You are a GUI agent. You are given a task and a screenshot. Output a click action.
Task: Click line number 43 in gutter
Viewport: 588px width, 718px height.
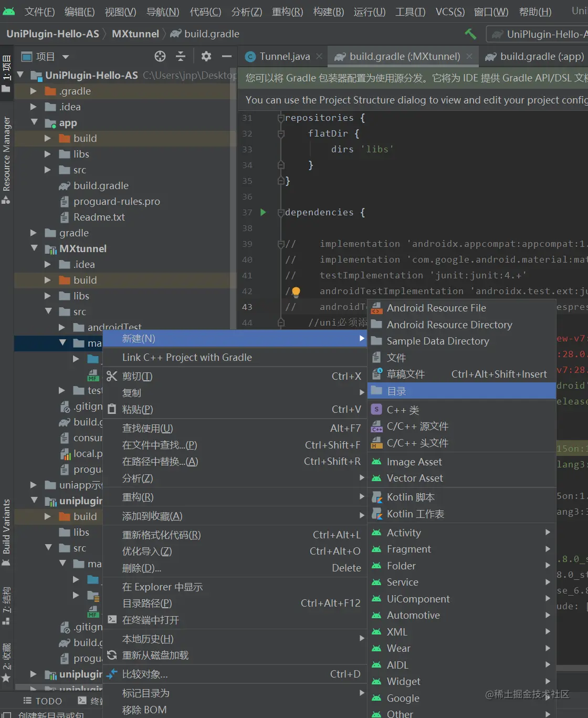[247, 307]
